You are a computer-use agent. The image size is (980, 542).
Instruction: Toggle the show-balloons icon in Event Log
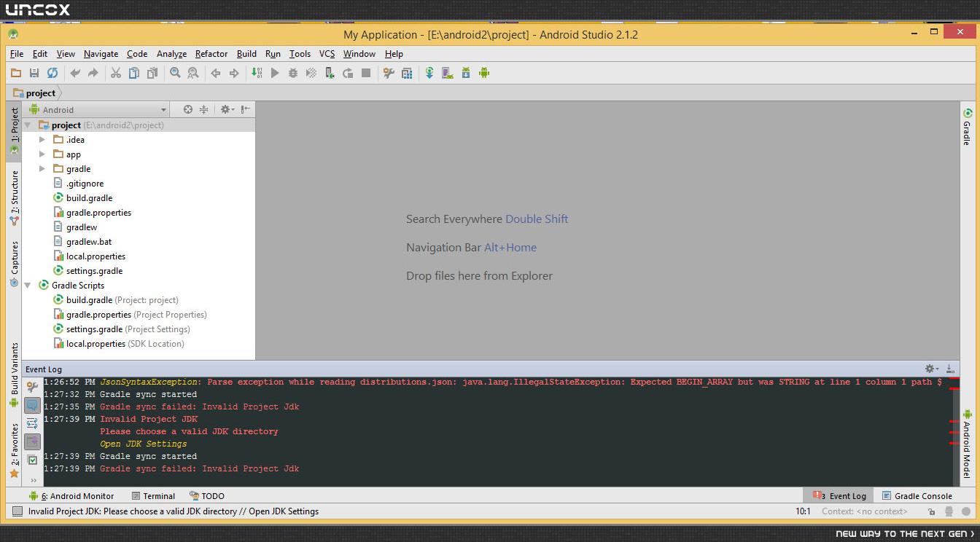[32, 405]
